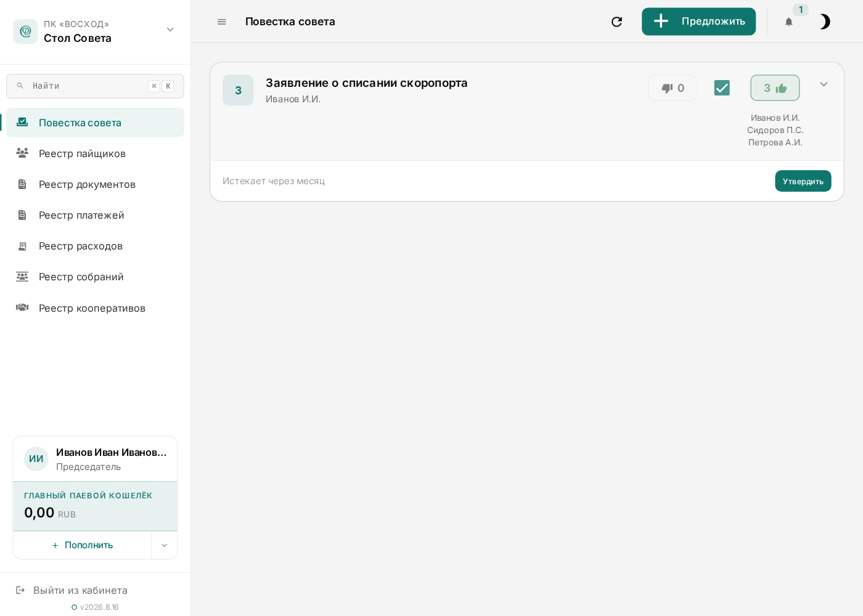Open the notifications bell
Viewport: 863px width, 616px height.
coord(788,22)
